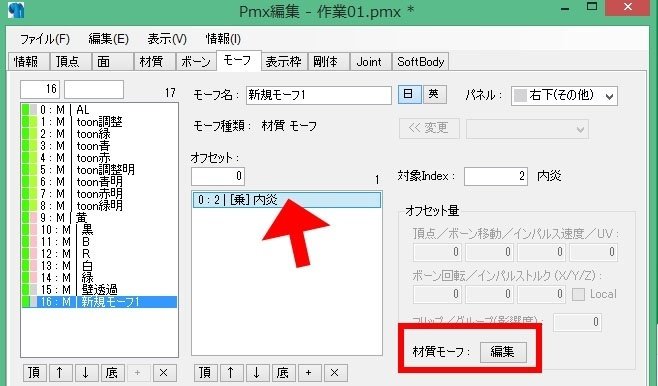Move offset up with ↑ under offset list

coord(231,373)
